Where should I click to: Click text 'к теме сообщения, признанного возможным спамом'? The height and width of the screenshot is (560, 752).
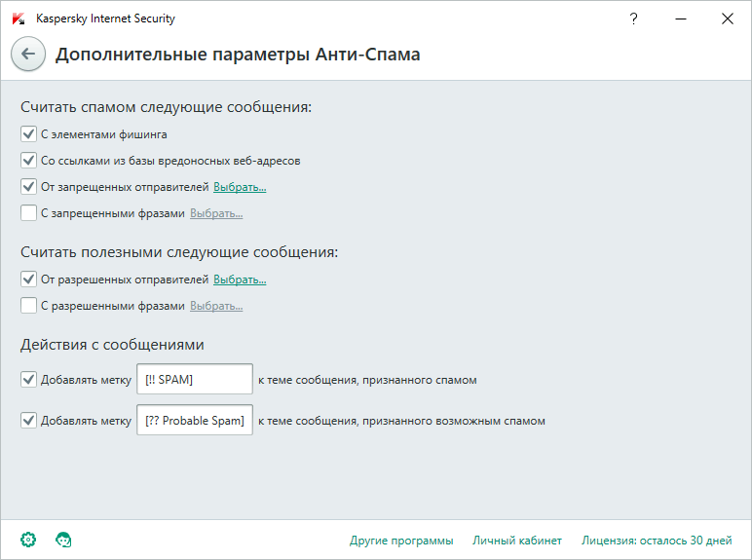tap(401, 421)
